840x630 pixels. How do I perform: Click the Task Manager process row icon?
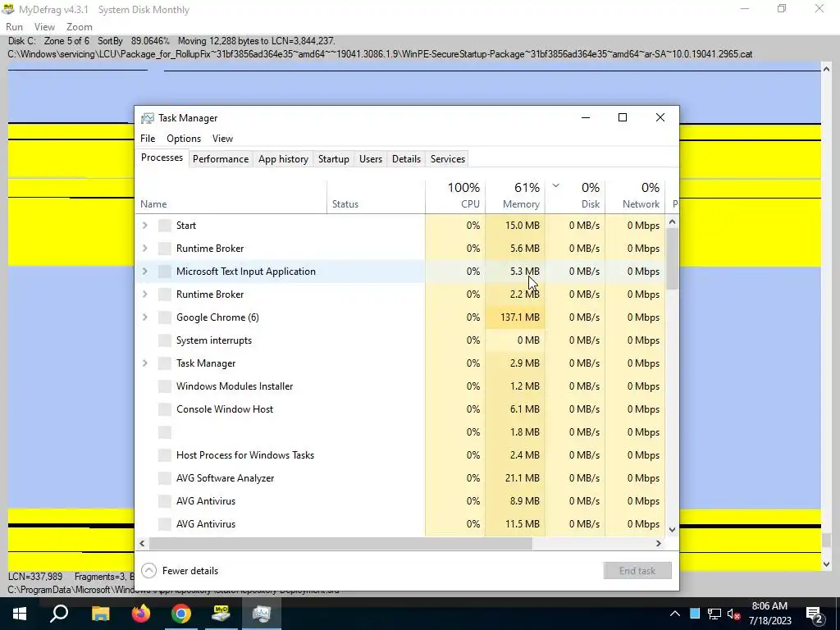pyautogui.click(x=164, y=363)
